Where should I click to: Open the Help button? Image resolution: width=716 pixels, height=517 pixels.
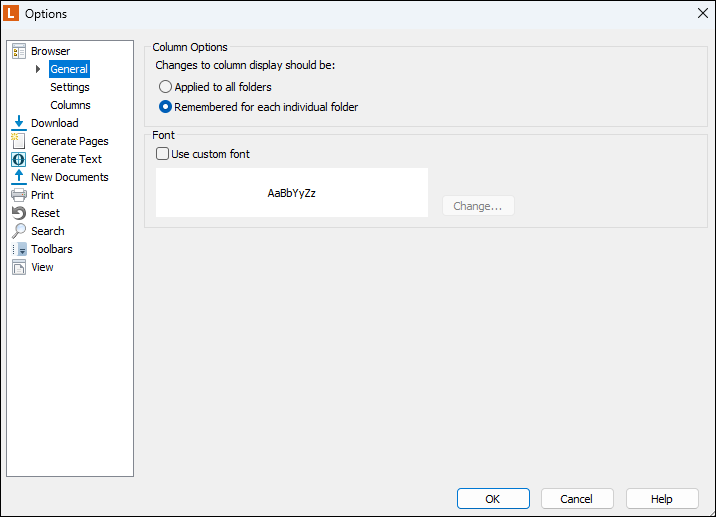[x=662, y=499]
